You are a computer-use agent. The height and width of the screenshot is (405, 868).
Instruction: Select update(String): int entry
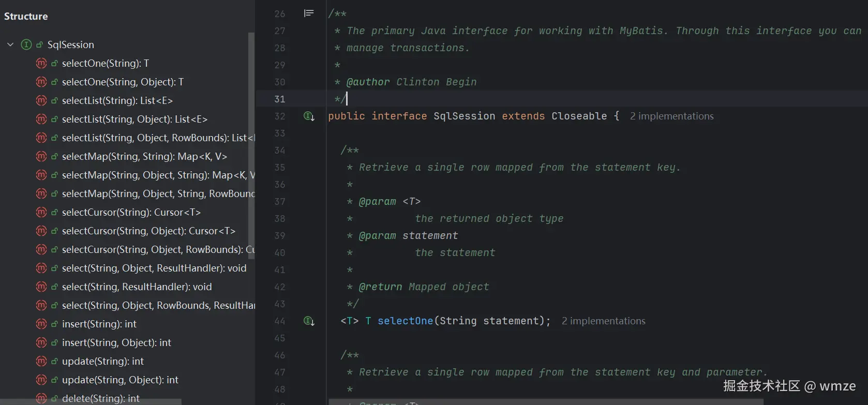(103, 361)
